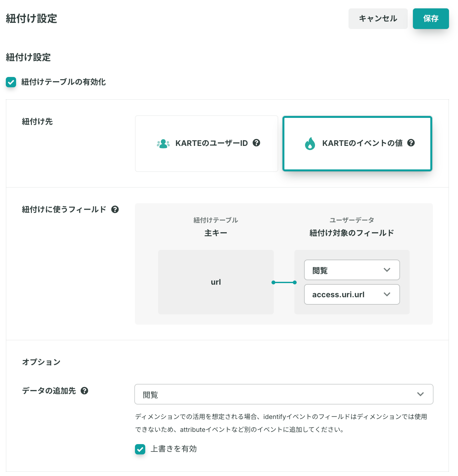
Task: Open the access.uri.url field dropdown
Action: 352,294
